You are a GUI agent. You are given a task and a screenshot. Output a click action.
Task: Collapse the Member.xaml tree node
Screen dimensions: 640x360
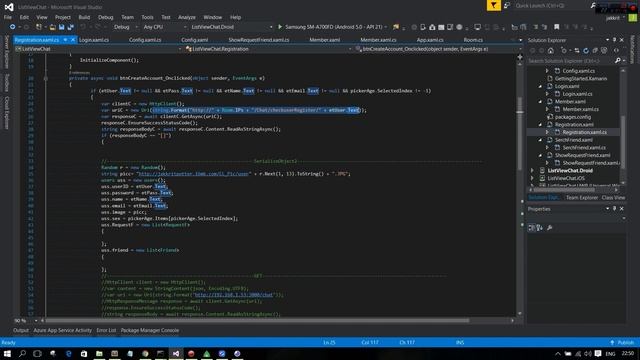coord(540,102)
